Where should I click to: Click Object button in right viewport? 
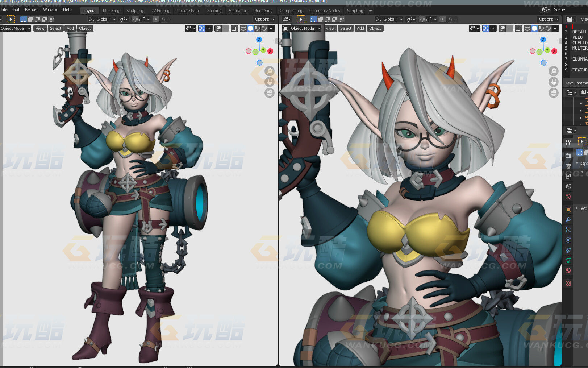pyautogui.click(x=375, y=28)
